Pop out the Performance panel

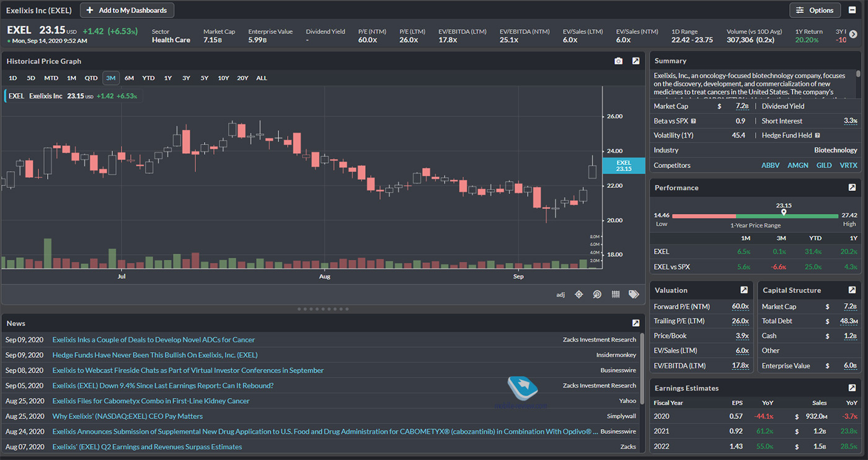(852, 187)
